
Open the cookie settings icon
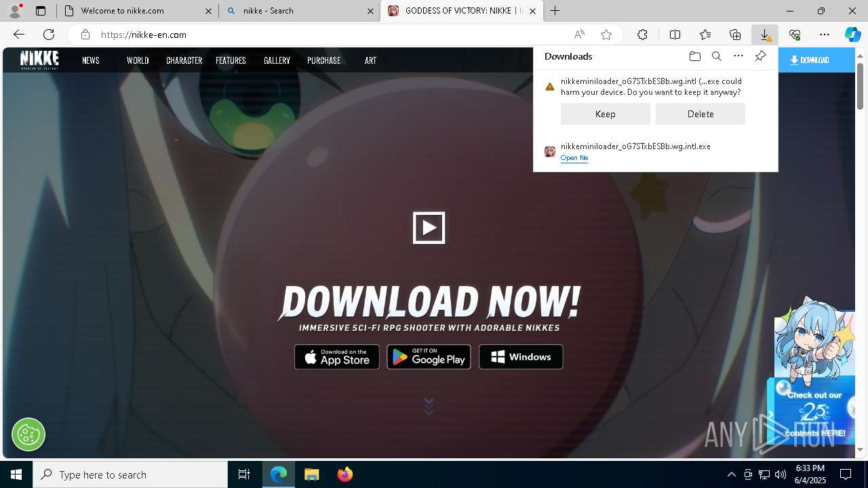click(x=28, y=434)
